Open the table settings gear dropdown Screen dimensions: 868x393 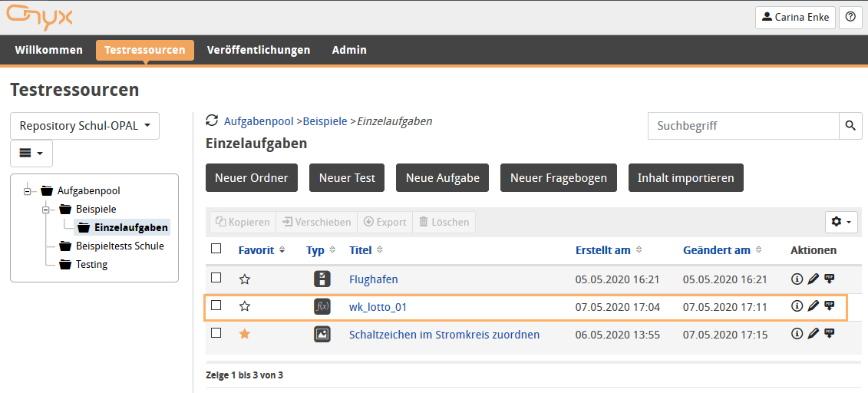841,222
